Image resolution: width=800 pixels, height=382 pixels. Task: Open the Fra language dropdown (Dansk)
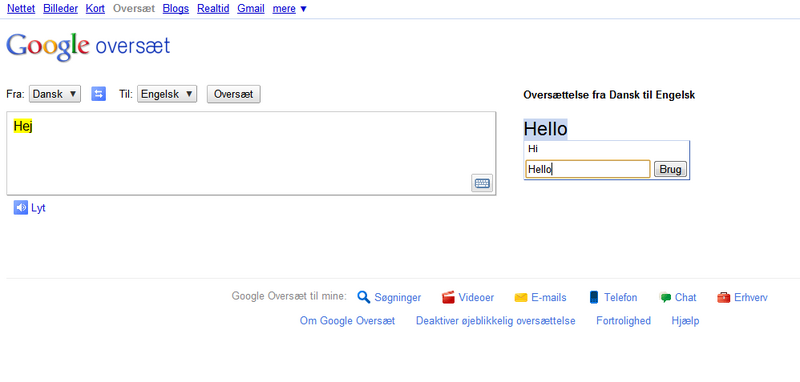[55, 94]
